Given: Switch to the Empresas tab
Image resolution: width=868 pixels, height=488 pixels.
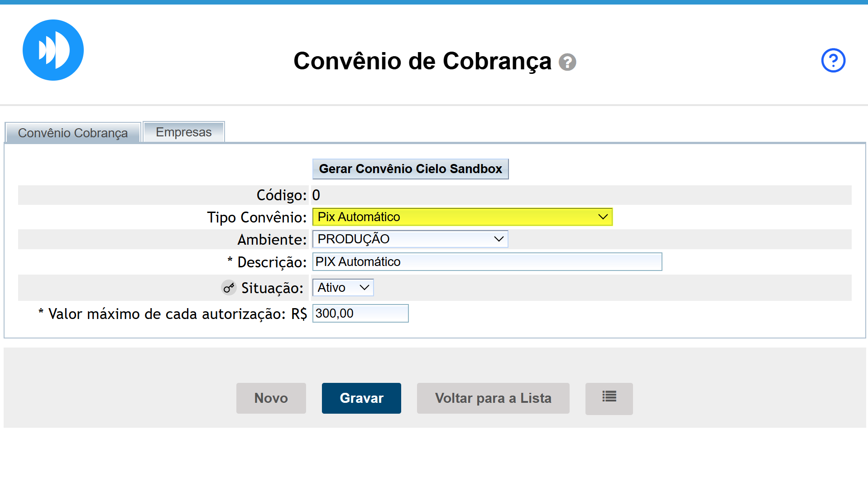Looking at the screenshot, I should [183, 132].
